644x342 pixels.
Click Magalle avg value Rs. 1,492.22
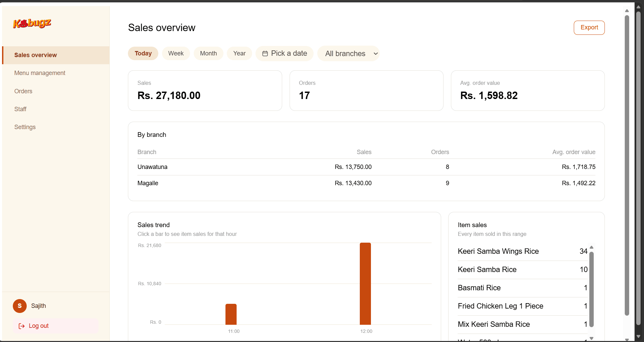click(579, 183)
